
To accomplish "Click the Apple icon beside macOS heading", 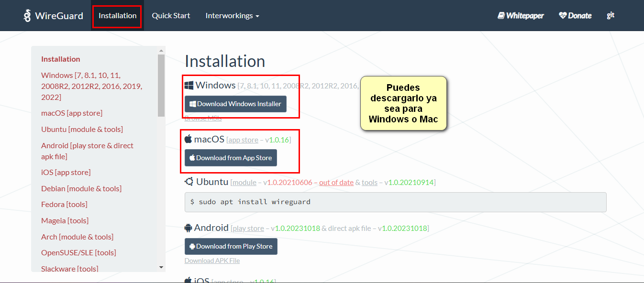I will (x=188, y=138).
